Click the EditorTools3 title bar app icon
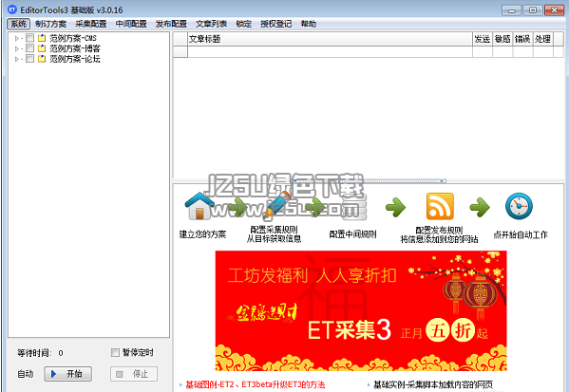 pyautogui.click(x=12, y=9)
